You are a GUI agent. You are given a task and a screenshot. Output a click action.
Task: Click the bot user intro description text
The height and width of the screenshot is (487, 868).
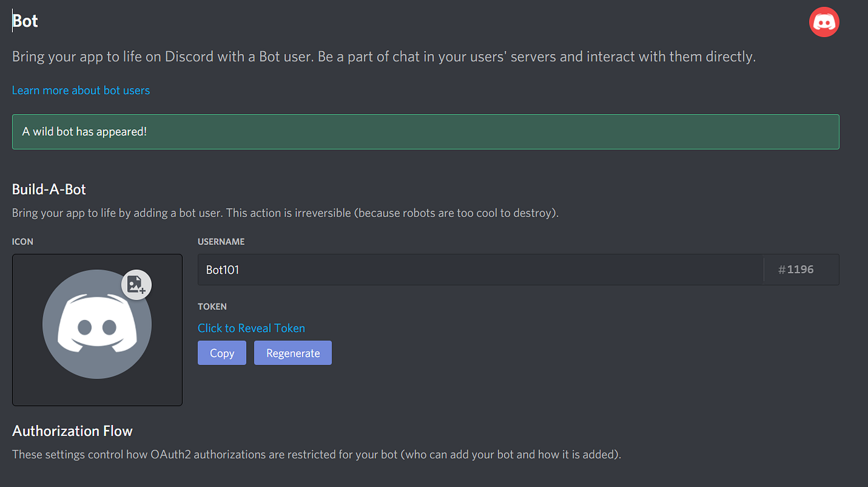(383, 56)
